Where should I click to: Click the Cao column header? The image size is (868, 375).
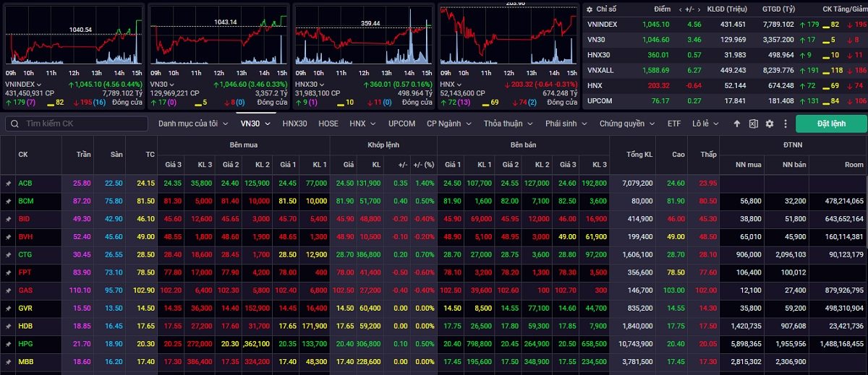point(678,155)
